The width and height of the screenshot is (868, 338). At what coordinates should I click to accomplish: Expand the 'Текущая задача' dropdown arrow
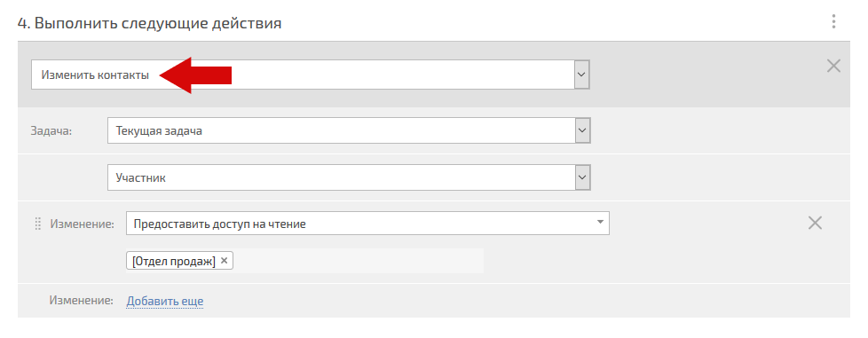pyautogui.click(x=581, y=131)
